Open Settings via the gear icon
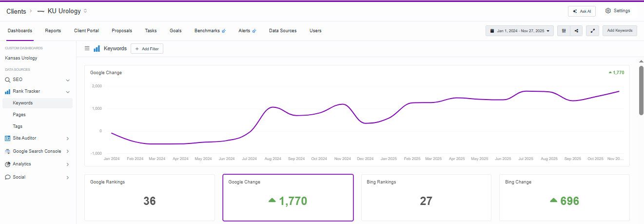The height and width of the screenshot is (224, 644). pyautogui.click(x=608, y=11)
